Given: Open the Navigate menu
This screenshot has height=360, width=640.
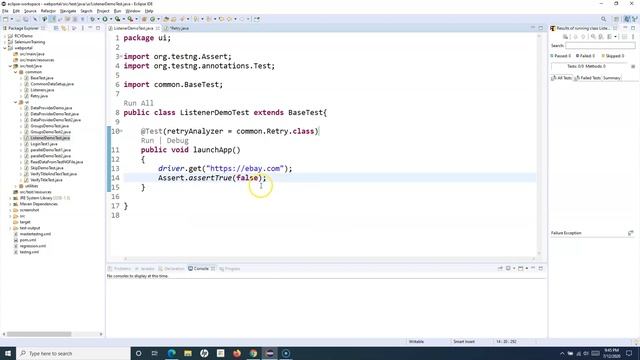Looking at the screenshot, I should [x=68, y=11].
